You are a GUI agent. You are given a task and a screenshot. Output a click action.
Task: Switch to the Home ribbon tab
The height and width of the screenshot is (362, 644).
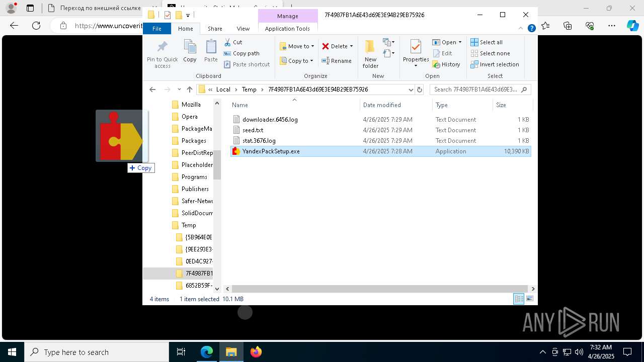tap(185, 29)
